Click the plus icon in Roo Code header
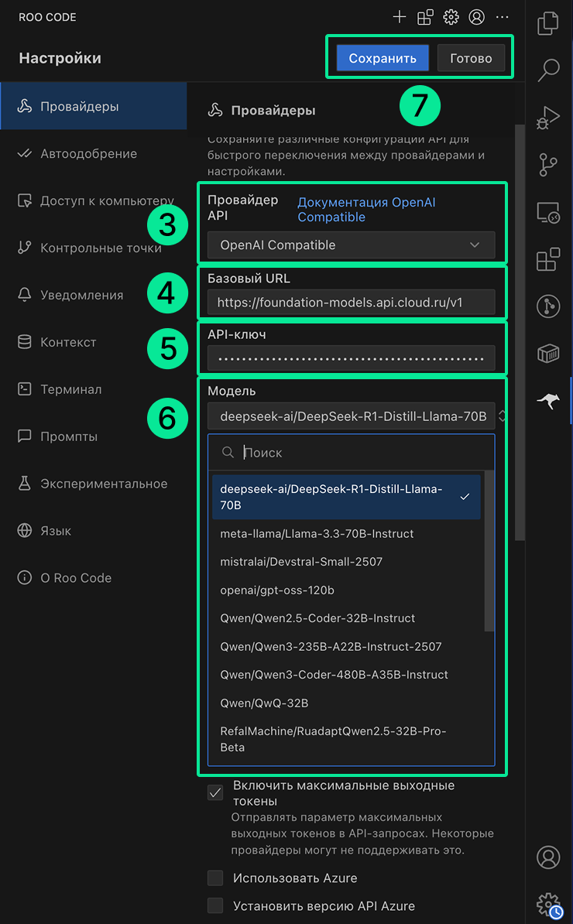The height and width of the screenshot is (924, 573). tap(399, 17)
